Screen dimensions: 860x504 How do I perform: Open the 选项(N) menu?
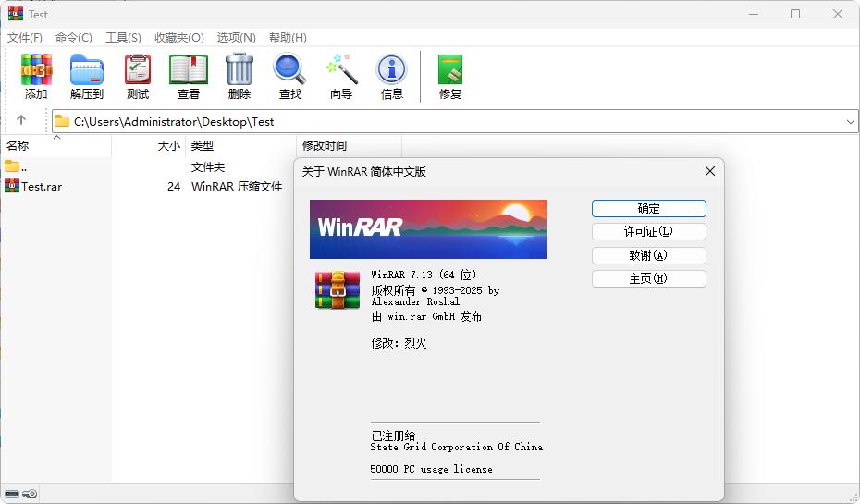[236, 37]
